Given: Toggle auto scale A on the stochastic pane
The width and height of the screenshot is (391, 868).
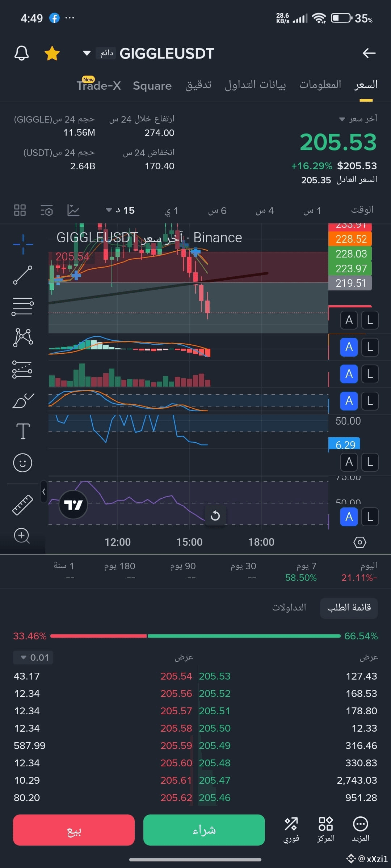Looking at the screenshot, I should pos(349,401).
